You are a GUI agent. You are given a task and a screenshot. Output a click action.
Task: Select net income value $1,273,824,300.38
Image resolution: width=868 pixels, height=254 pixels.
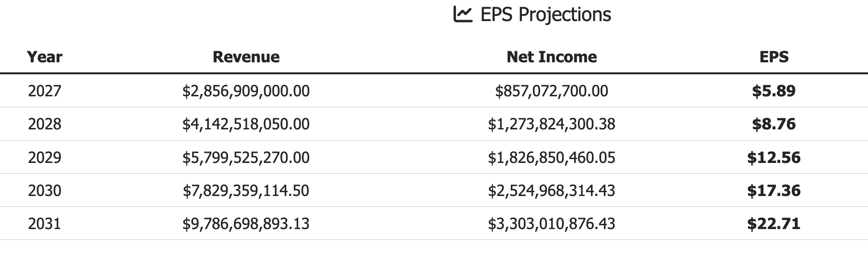[552, 124]
